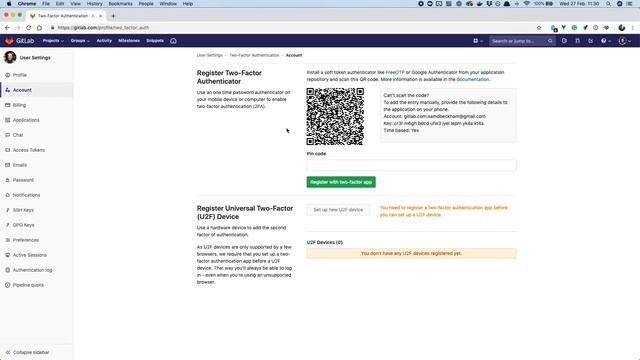Image resolution: width=640 pixels, height=360 pixels.
Task: Open Active Sessions in the settings sidebar
Action: (29, 255)
